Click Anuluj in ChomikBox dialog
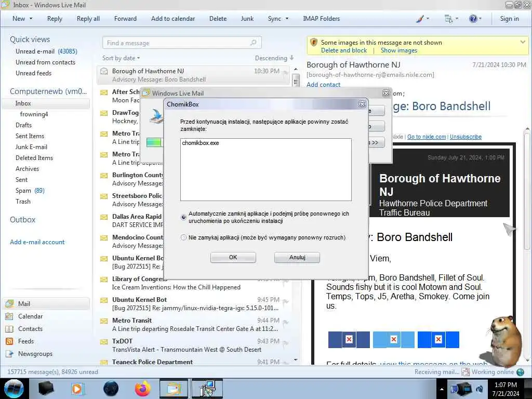Viewport: 532px width, 399px height. coord(297,258)
